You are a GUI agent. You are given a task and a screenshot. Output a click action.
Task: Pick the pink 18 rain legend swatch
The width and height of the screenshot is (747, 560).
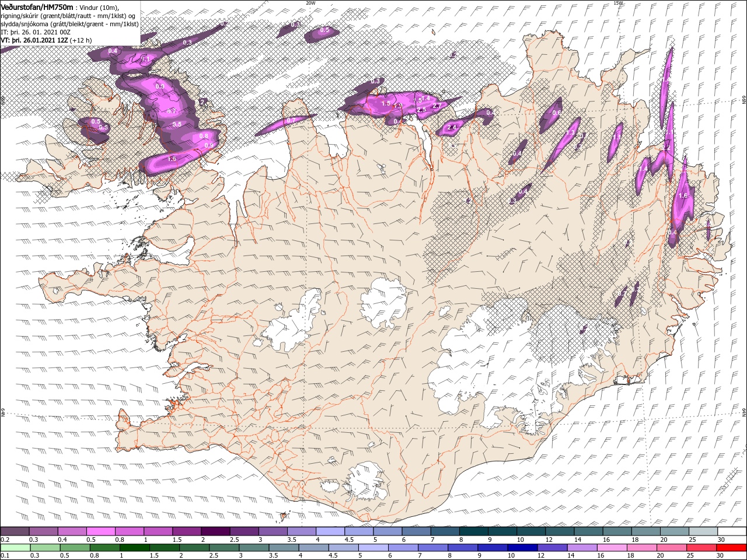coord(643,548)
